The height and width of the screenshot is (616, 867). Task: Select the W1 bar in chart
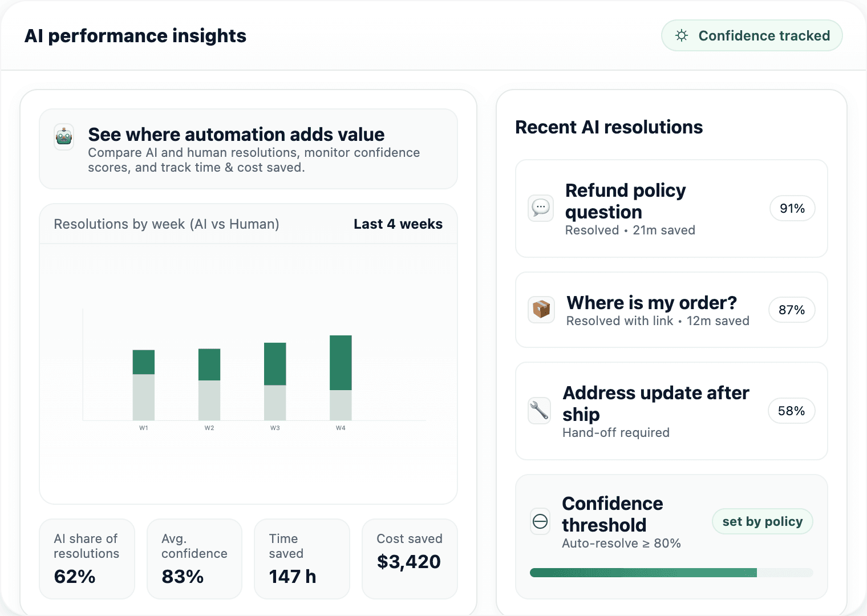[x=144, y=385]
